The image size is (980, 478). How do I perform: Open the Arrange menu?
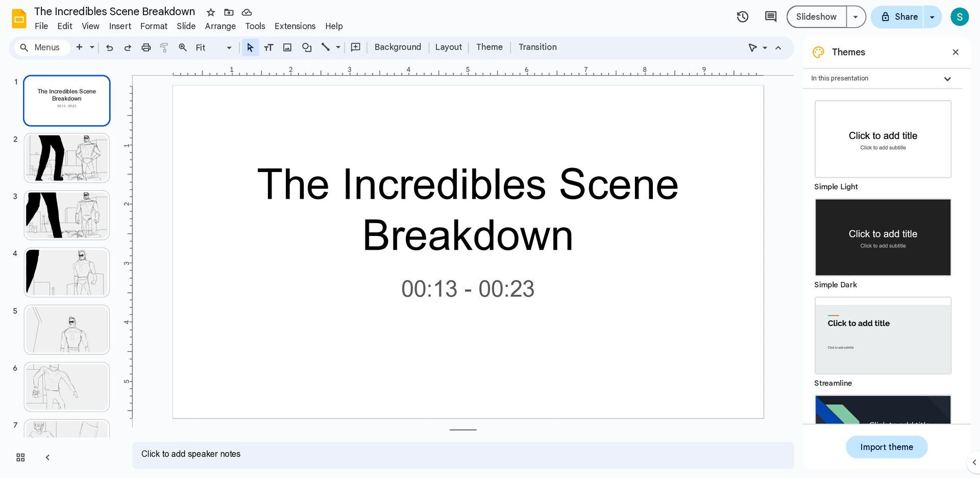[220, 26]
